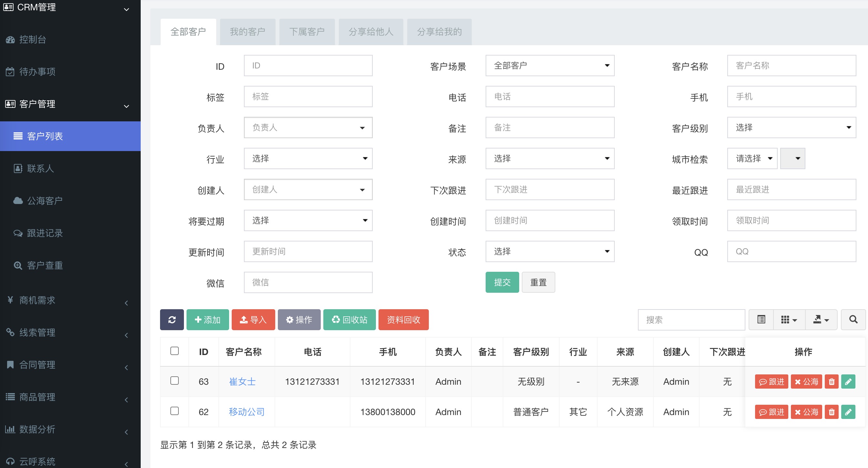Collapse 客户管理 sidebar menu
The image size is (868, 468).
(x=70, y=104)
